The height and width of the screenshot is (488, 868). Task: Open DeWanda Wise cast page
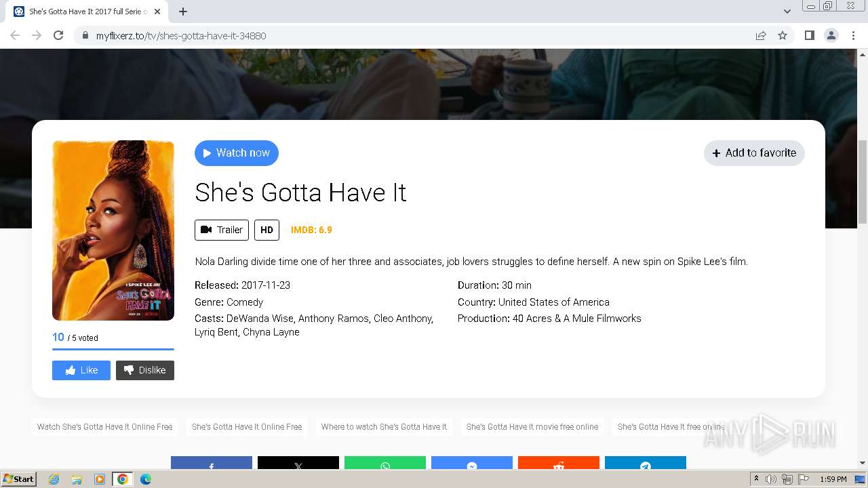pyautogui.click(x=260, y=319)
